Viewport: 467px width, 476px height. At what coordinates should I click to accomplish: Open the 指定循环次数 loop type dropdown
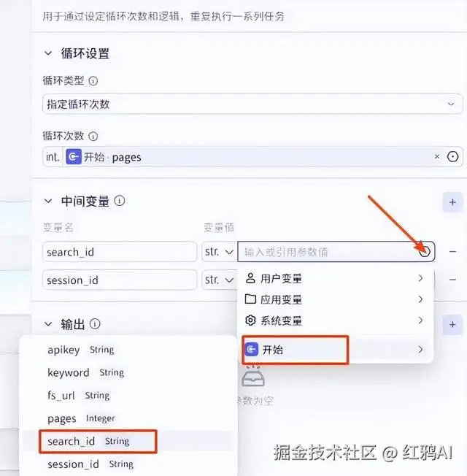pyautogui.click(x=252, y=104)
